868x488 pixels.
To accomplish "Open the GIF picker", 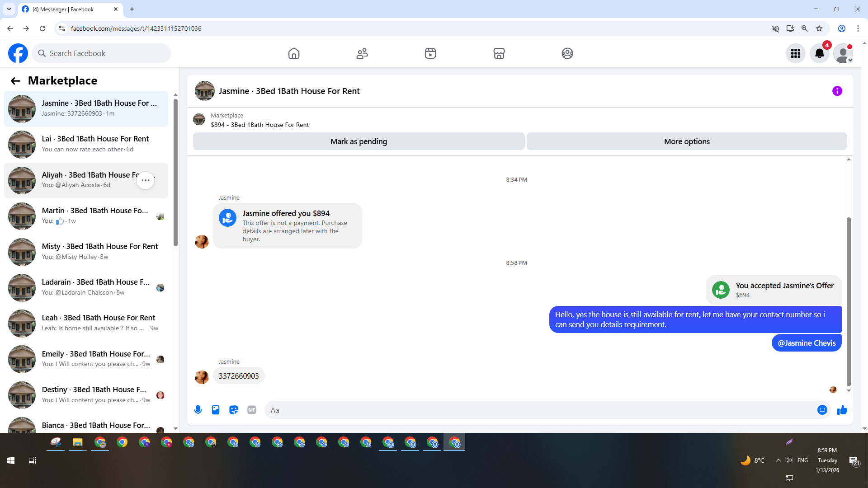I will tap(252, 410).
